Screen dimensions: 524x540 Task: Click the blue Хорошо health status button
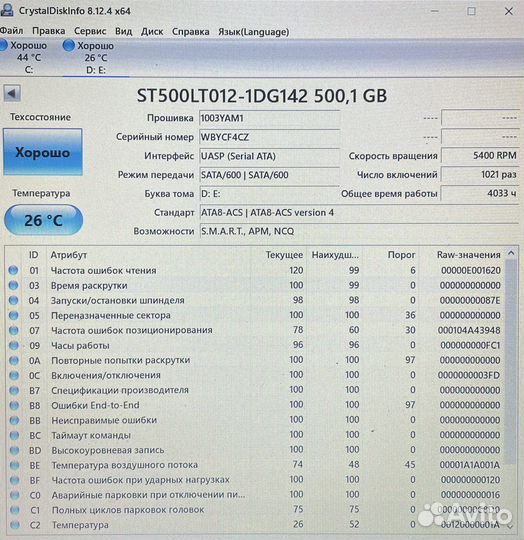pos(43,152)
